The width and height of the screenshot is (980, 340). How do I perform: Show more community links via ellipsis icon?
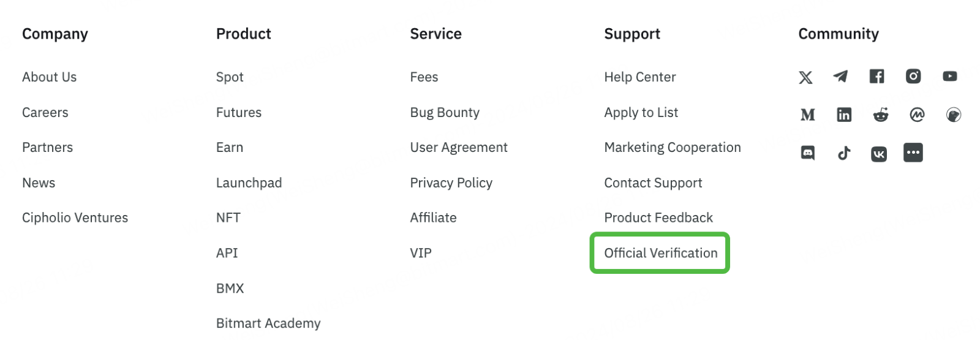[x=913, y=153]
